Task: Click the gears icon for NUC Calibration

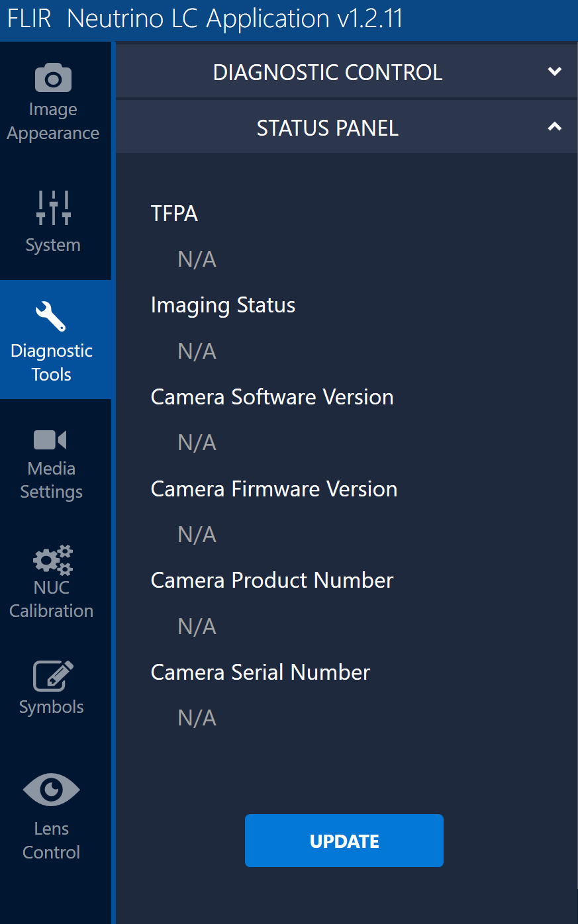Action: [x=52, y=560]
